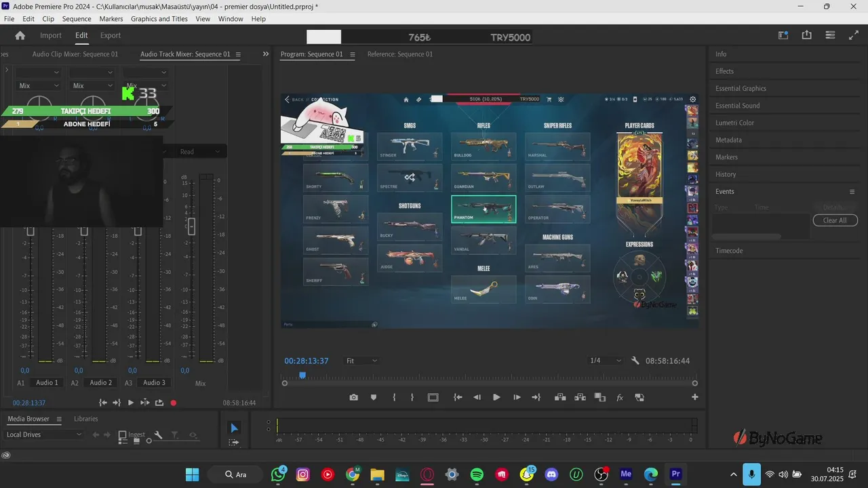Click the Comparison View icon
868x488 pixels.
pos(600,398)
